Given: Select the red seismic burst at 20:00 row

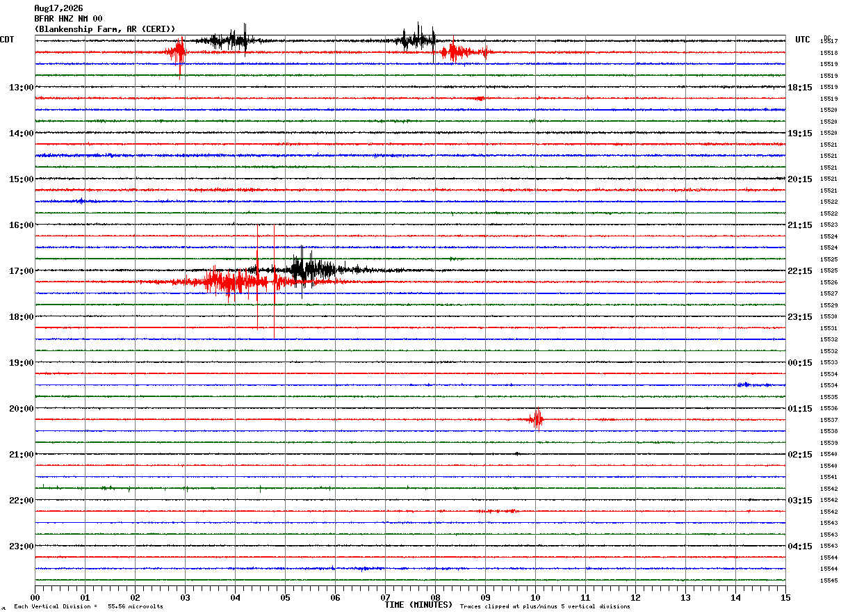Looking at the screenshot, I should 536,419.
